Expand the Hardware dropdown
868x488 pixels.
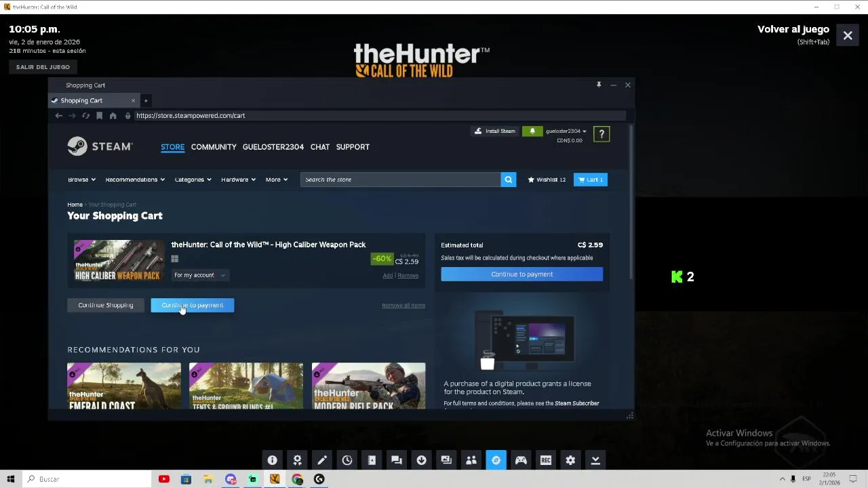click(238, 180)
